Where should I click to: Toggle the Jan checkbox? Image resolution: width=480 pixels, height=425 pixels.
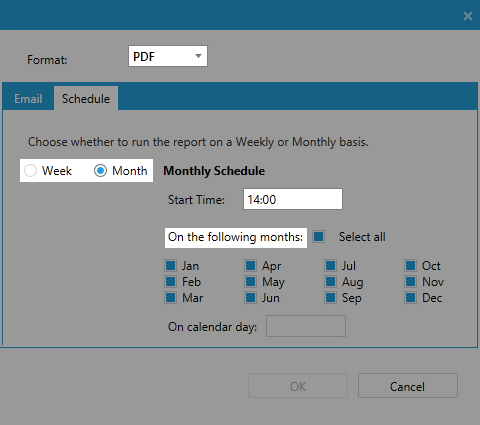[x=170, y=266]
